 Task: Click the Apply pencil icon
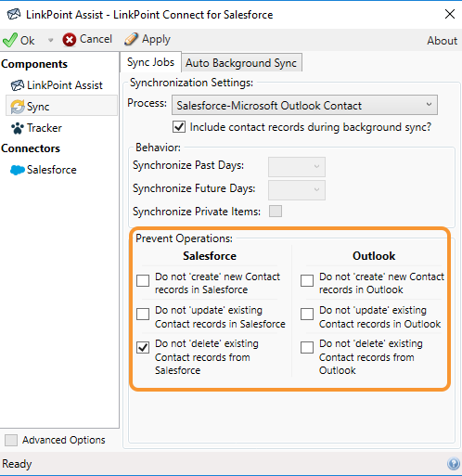[131, 39]
